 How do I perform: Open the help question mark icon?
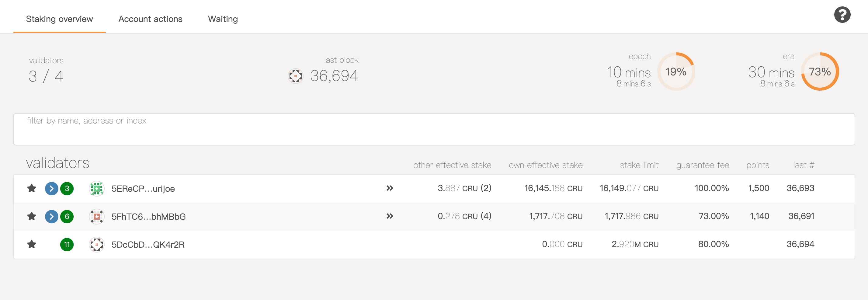point(842,15)
